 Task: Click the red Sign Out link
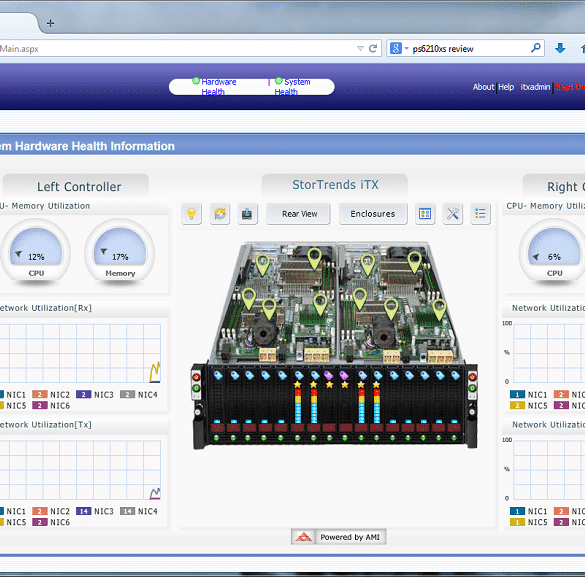pos(570,87)
